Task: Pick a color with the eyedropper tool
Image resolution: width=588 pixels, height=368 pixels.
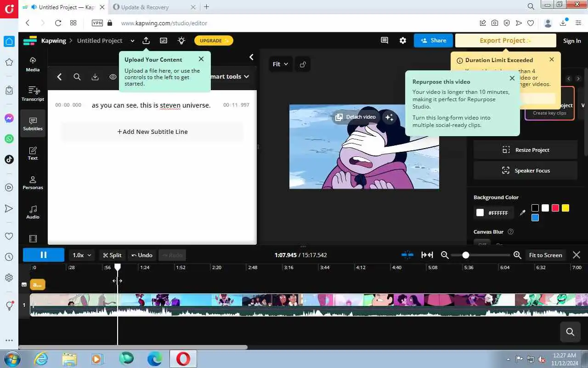Action: (522, 213)
